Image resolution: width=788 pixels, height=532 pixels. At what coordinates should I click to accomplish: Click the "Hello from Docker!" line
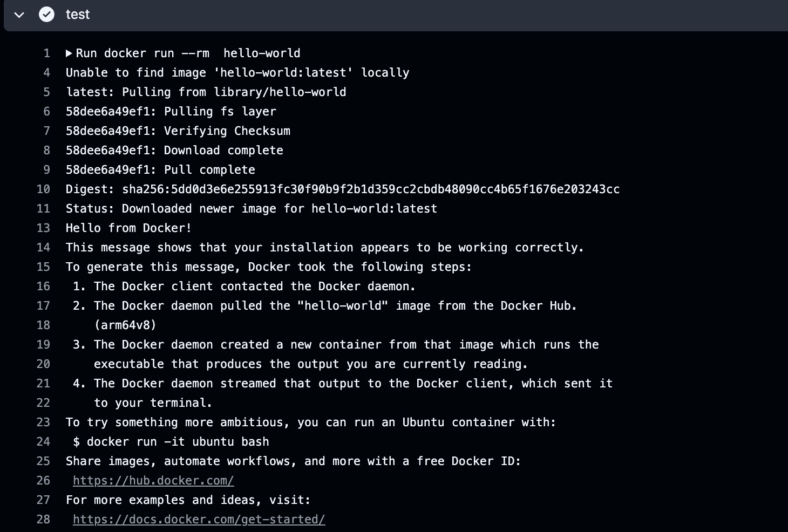pyautogui.click(x=129, y=228)
